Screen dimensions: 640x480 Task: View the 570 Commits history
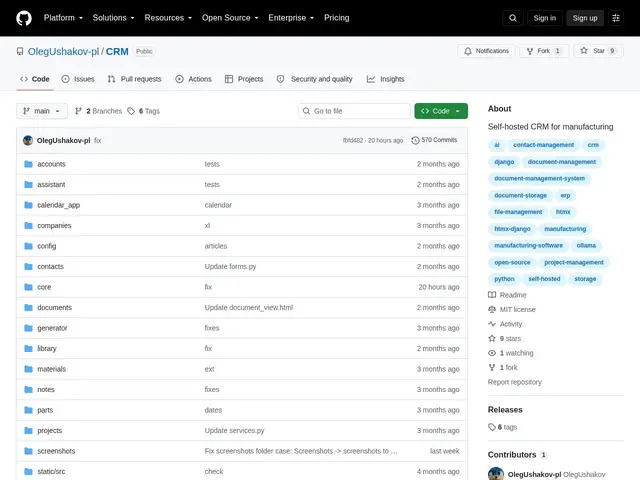[x=434, y=140]
